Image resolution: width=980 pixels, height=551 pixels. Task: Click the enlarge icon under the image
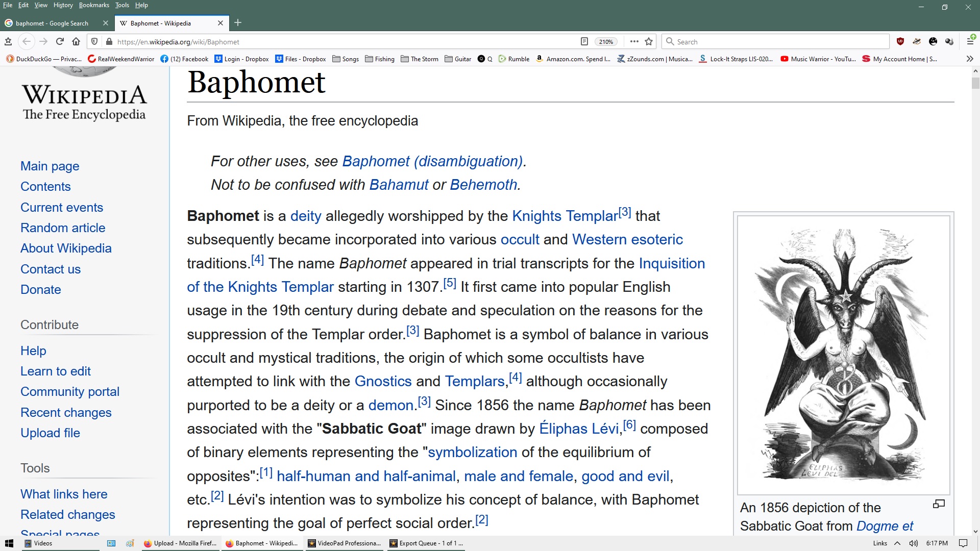pos(939,504)
